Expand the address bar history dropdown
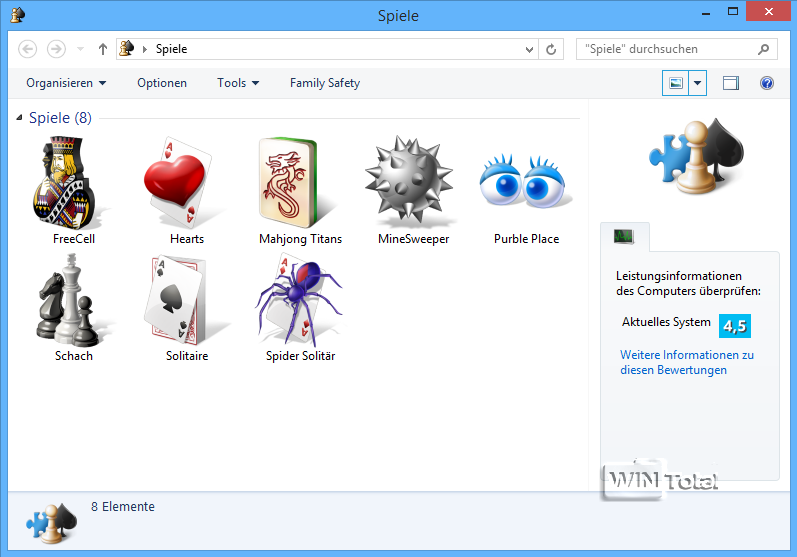The height and width of the screenshot is (557, 797). [529, 49]
